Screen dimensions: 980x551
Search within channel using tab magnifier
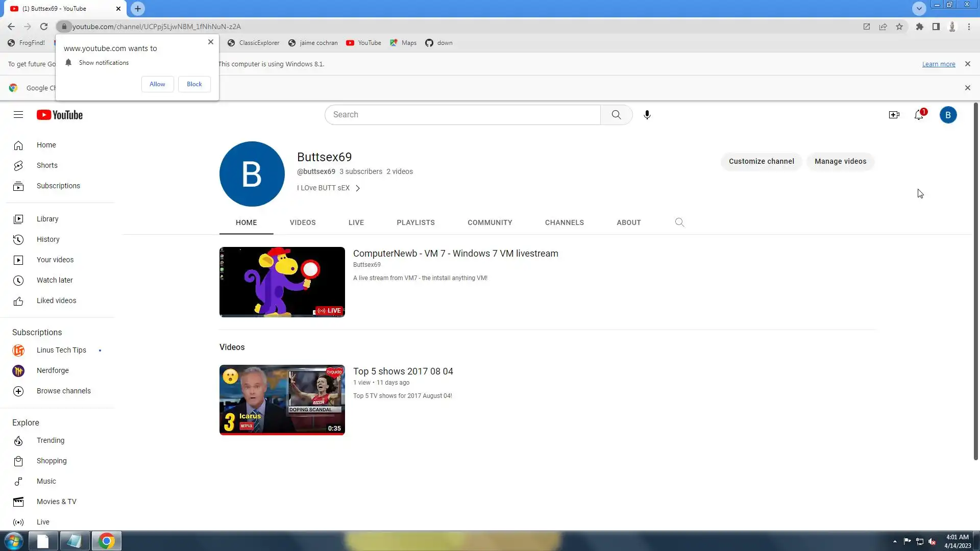click(x=679, y=222)
